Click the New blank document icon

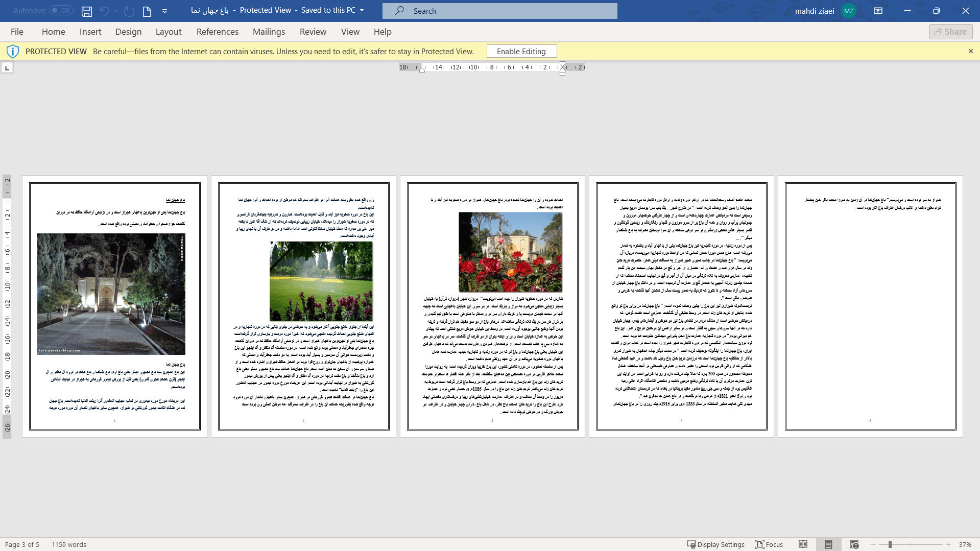coord(147,11)
